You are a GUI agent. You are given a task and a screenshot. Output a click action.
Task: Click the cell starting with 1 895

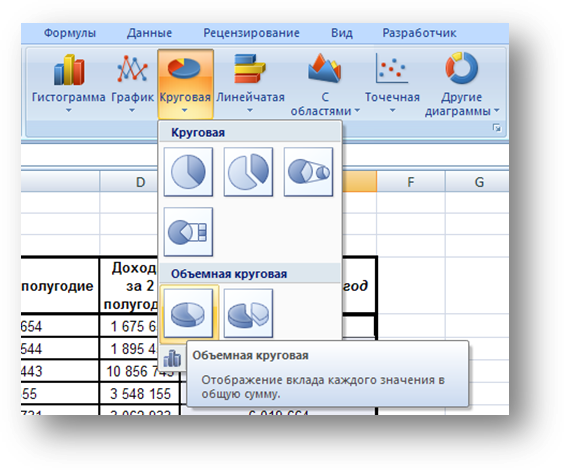pyautogui.click(x=129, y=349)
